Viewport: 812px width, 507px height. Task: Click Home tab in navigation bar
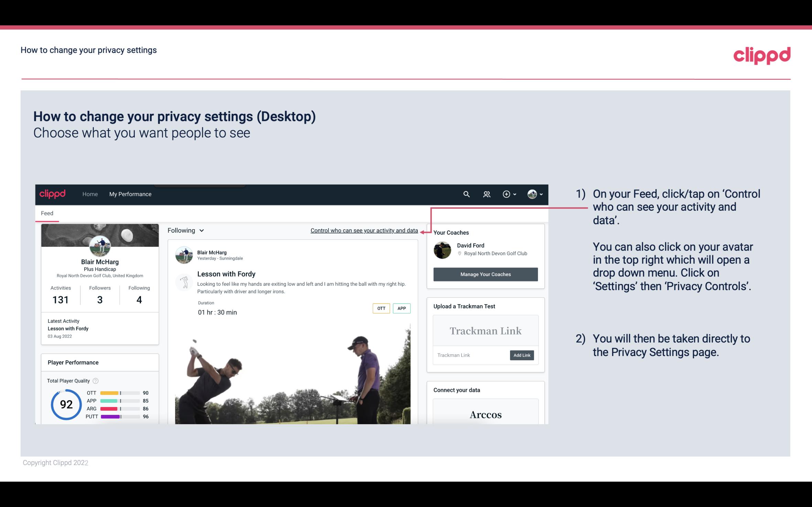[89, 194]
